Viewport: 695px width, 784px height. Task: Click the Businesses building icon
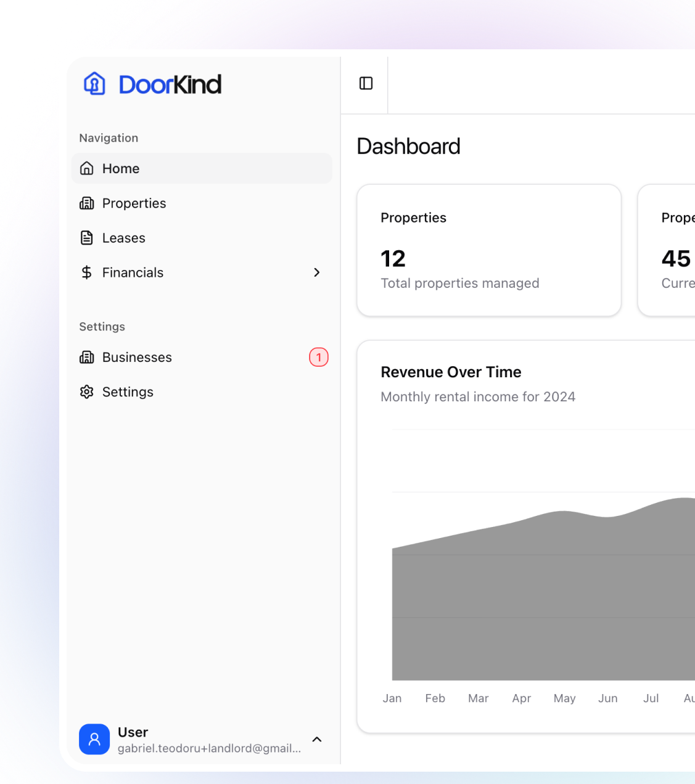click(87, 357)
